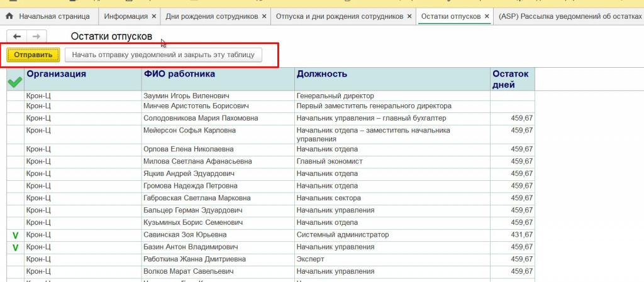
Task: Close the Информация tab
Action: click(x=154, y=16)
